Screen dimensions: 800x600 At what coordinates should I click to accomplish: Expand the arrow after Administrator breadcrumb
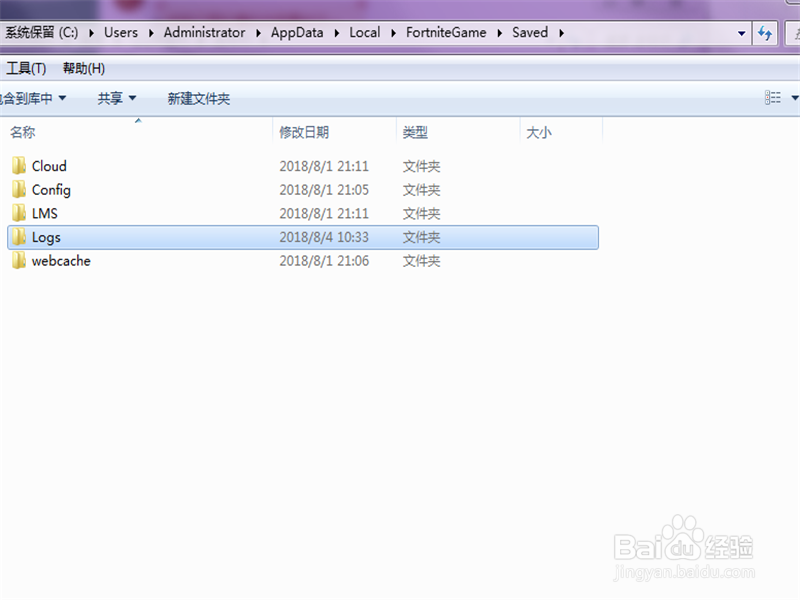[x=258, y=33]
